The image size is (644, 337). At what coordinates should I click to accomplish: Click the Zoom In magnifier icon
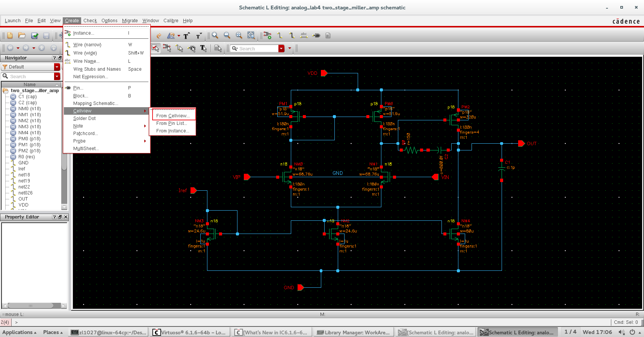click(x=215, y=35)
